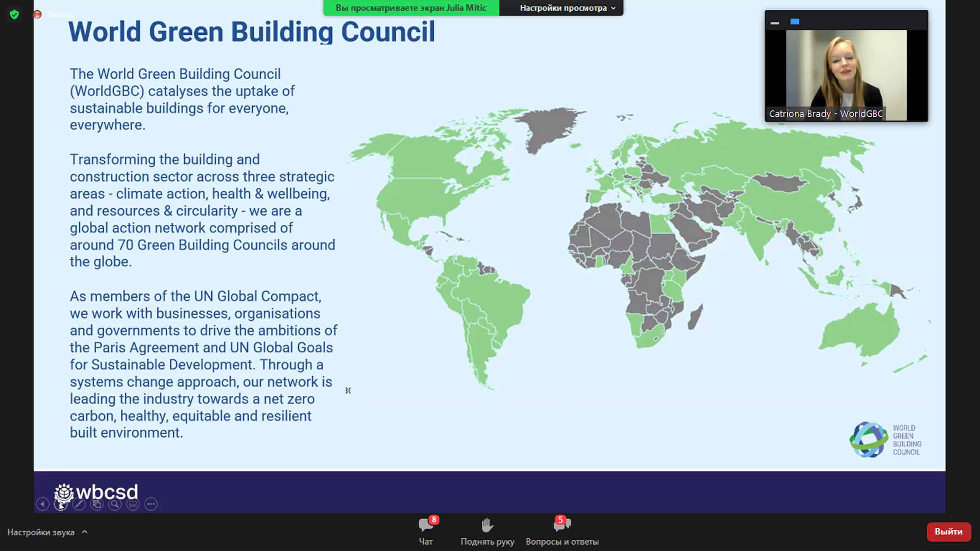Screen dimensions: 980x551
Task: Click text 'sustainable buildings for everyone,'
Action: (179, 108)
